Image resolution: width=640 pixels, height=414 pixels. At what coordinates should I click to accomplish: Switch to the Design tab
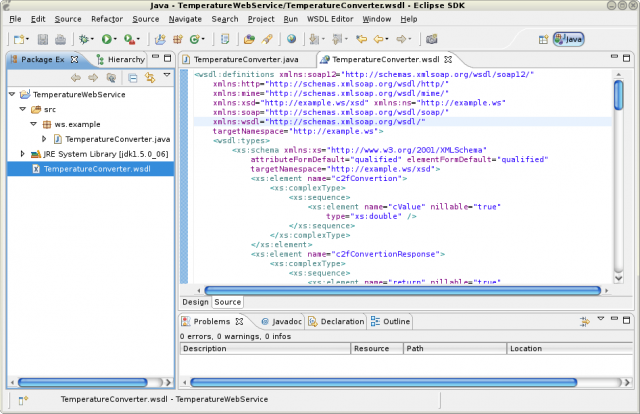(x=196, y=302)
